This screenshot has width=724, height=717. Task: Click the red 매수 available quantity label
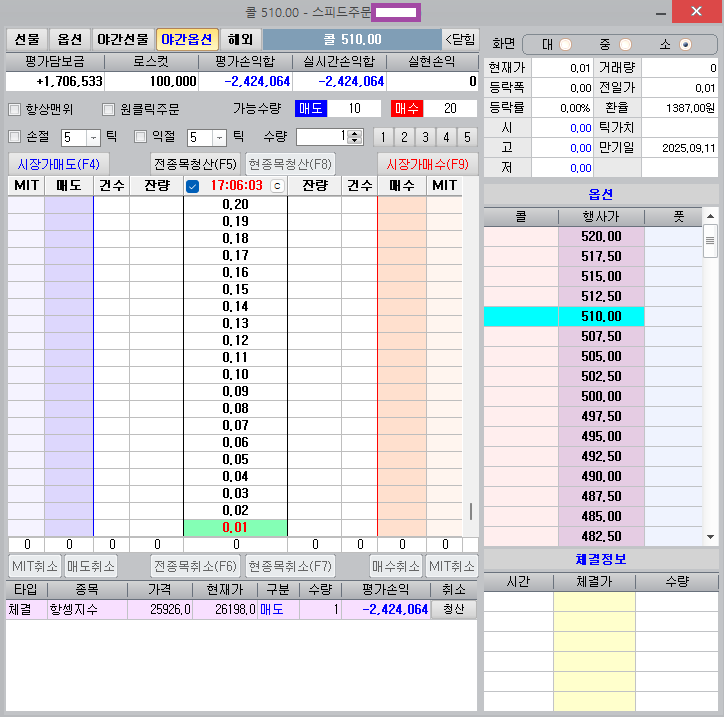[407, 108]
